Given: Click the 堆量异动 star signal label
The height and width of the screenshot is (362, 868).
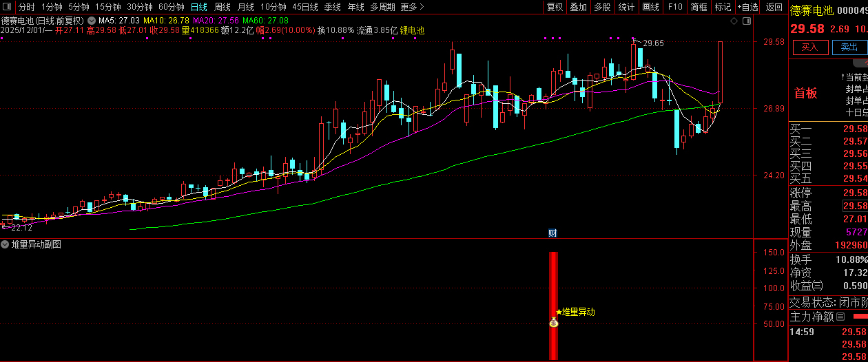Looking at the screenshot, I should click(575, 312).
